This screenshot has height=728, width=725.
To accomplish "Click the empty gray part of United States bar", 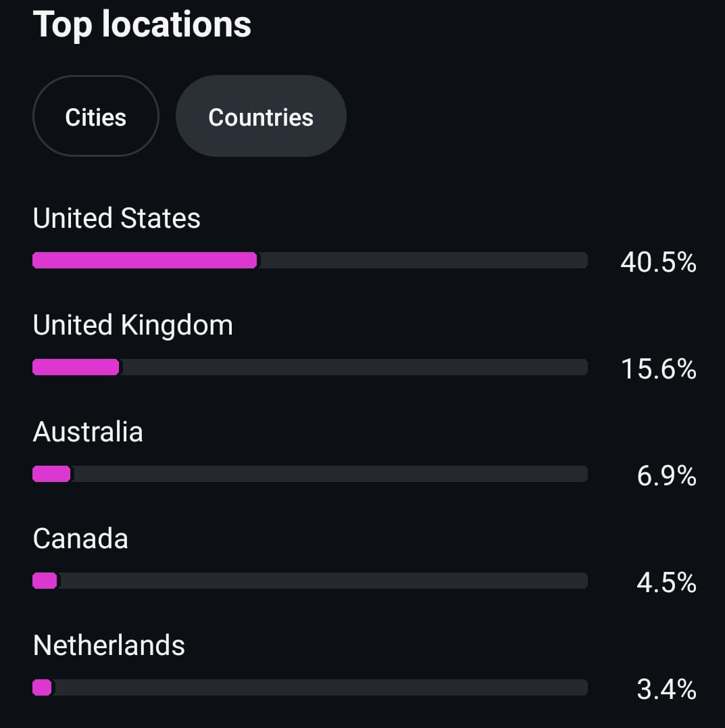I will coord(422,260).
